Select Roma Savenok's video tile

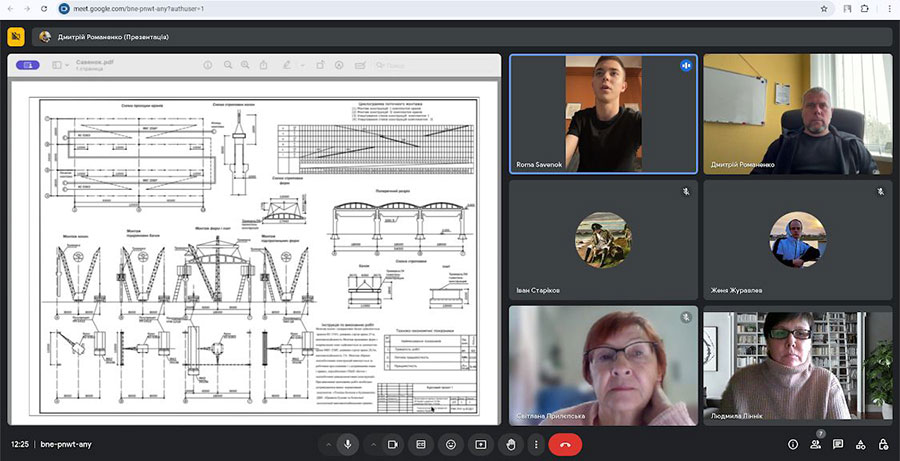click(603, 114)
